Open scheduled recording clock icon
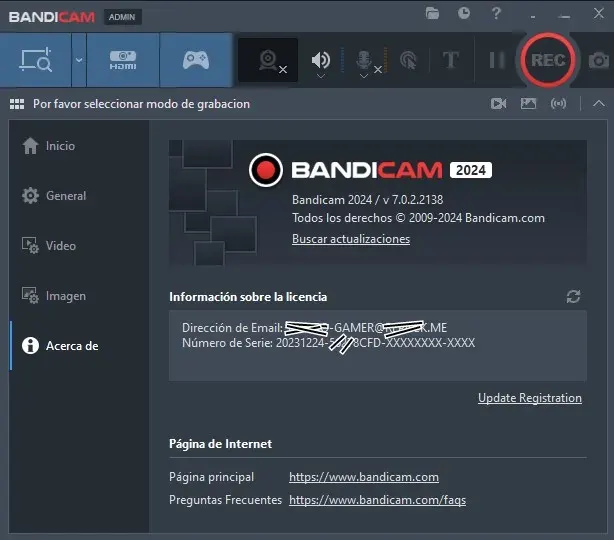This screenshot has height=540, width=614. click(x=464, y=13)
